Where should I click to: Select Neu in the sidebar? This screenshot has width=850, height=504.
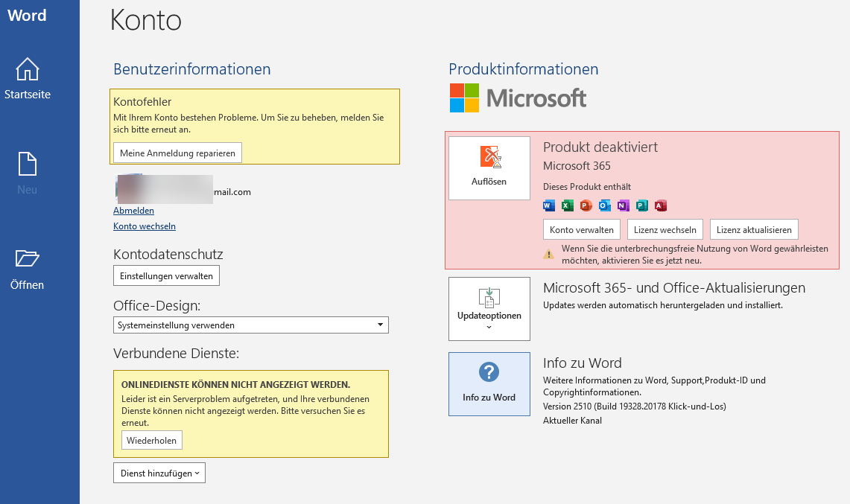pos(27,174)
